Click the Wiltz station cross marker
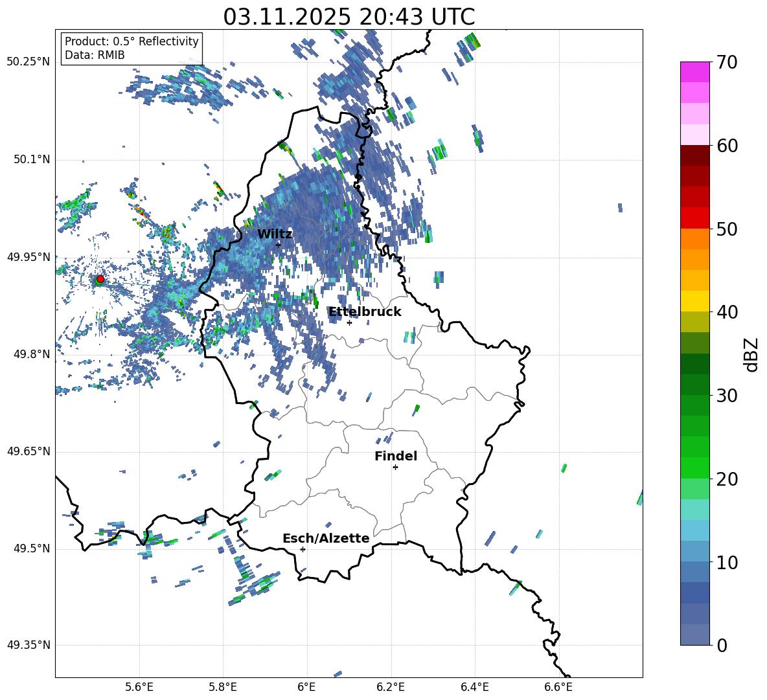This screenshot has width=767, height=700. tap(279, 245)
